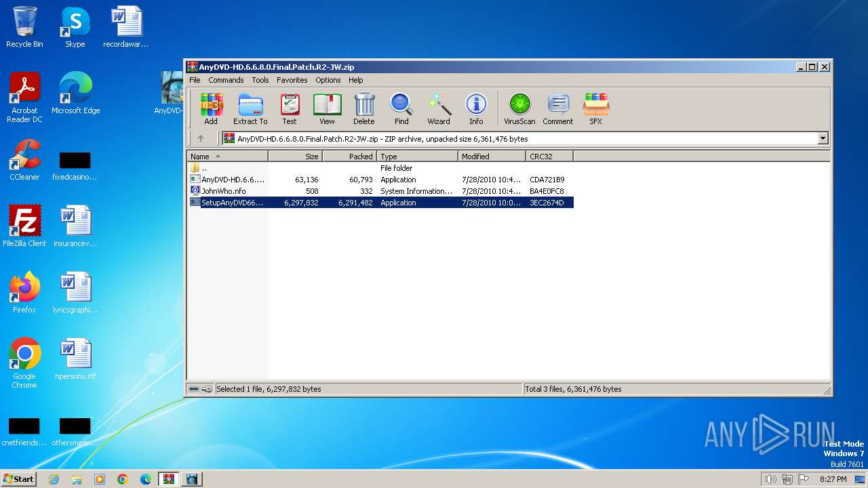Select the AnyDVD-HD.6.6... application file
The height and width of the screenshot is (488, 868).
tap(380, 180)
